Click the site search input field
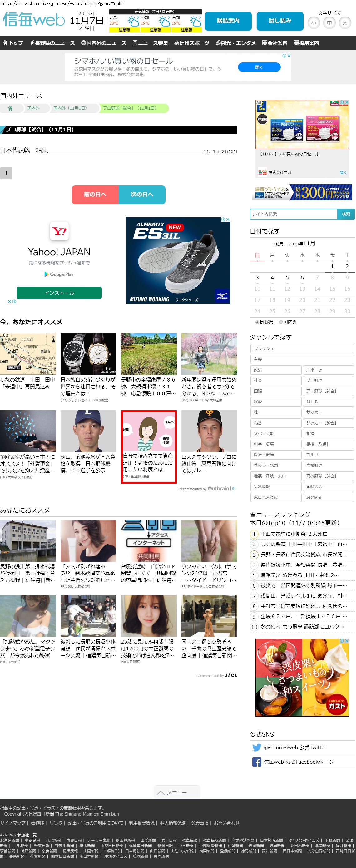The width and height of the screenshot is (356, 868). click(293, 214)
